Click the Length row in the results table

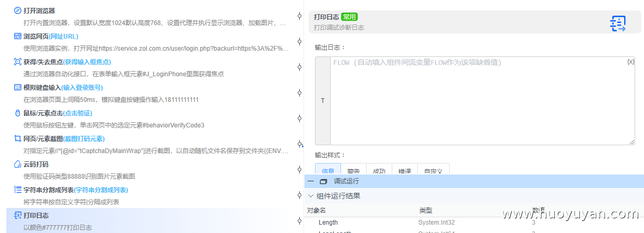coord(473,223)
